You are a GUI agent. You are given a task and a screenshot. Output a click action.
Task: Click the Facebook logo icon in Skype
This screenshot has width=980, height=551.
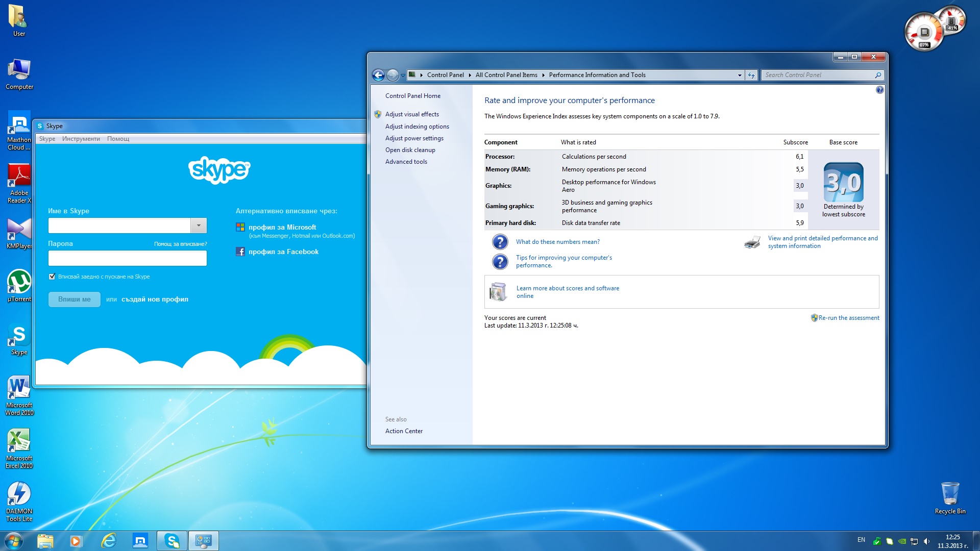click(x=240, y=252)
